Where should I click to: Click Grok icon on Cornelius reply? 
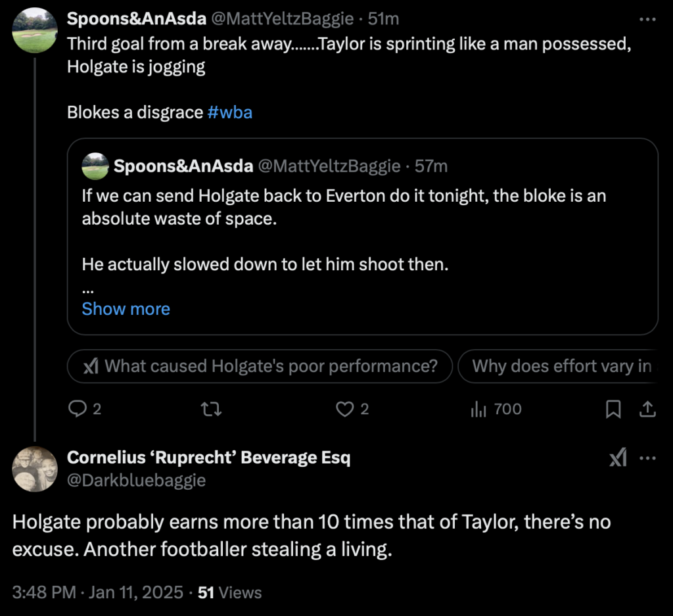coord(618,458)
